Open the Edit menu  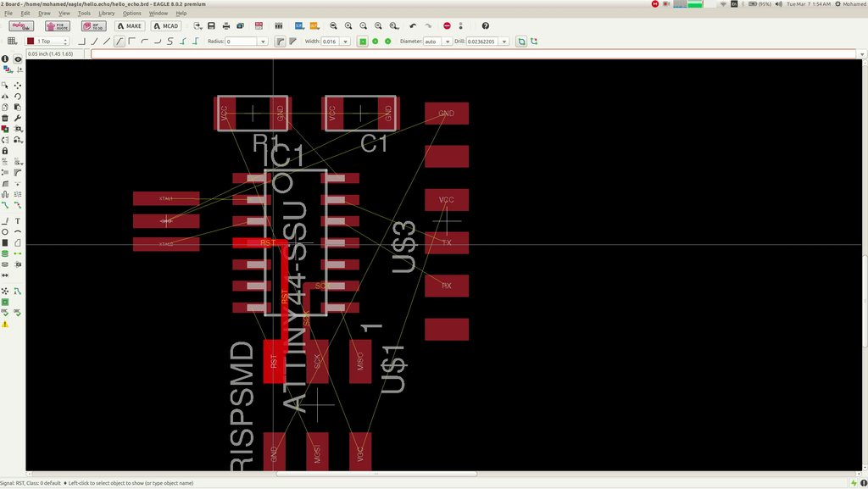[x=25, y=13]
